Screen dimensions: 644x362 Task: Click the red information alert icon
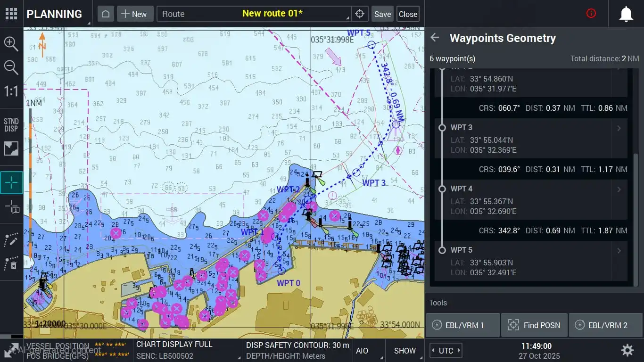pyautogui.click(x=591, y=14)
